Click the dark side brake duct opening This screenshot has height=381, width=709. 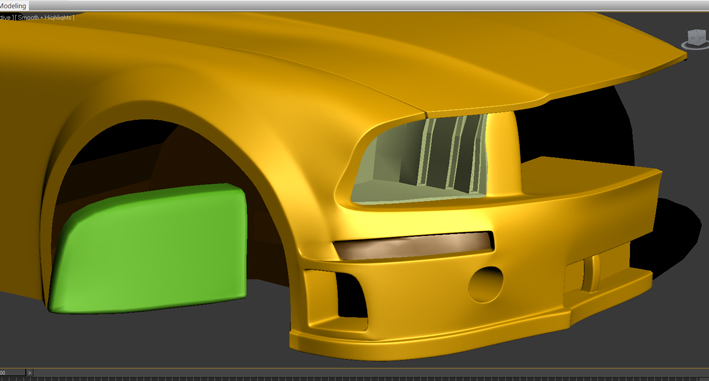click(351, 296)
